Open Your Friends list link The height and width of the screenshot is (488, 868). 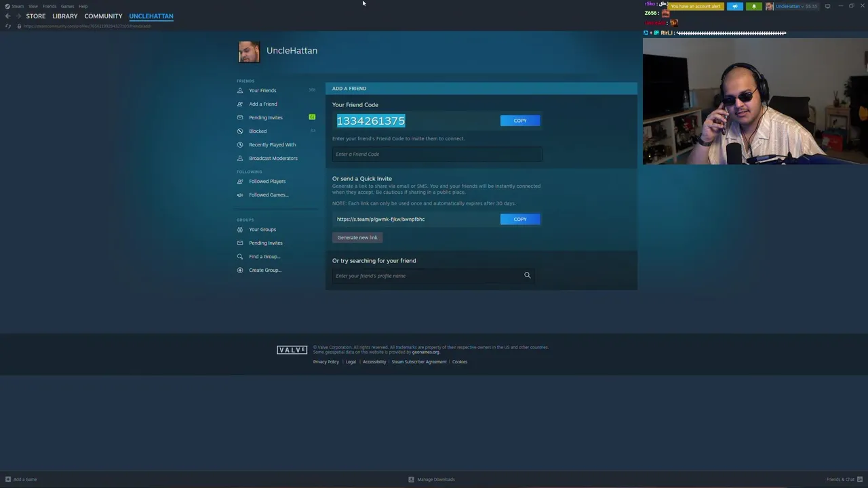pos(262,90)
